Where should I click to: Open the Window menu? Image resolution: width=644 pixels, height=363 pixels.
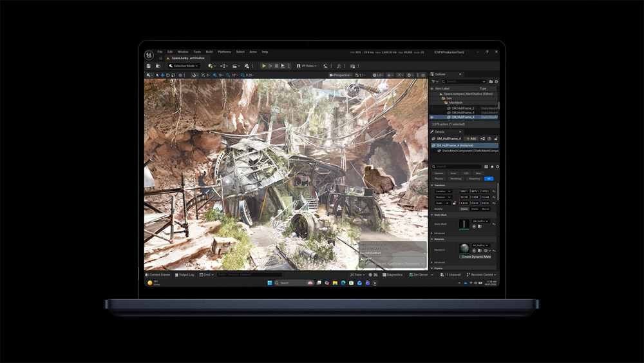point(183,52)
